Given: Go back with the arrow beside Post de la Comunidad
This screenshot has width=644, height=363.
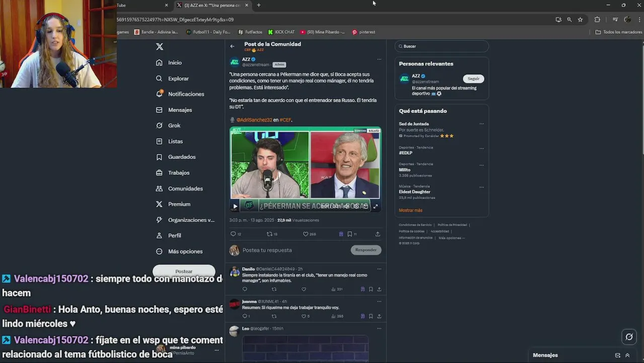Looking at the screenshot, I should click(x=232, y=46).
